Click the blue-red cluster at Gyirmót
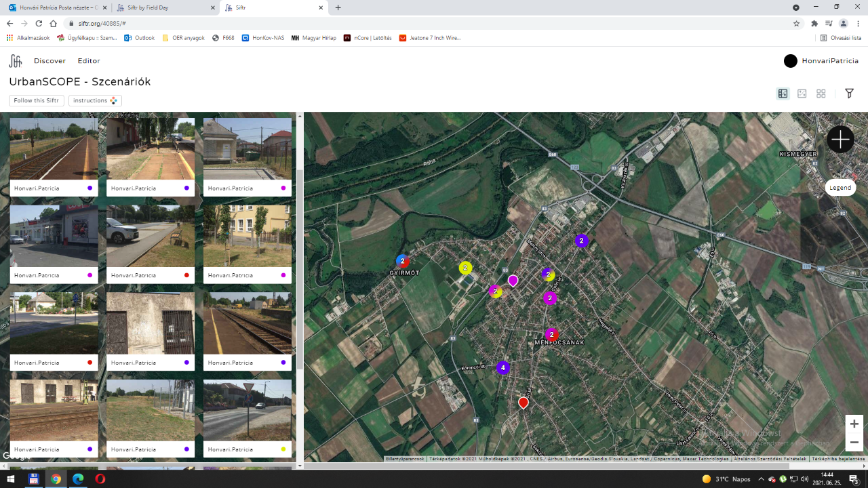Image resolution: width=868 pixels, height=488 pixels. 402,261
